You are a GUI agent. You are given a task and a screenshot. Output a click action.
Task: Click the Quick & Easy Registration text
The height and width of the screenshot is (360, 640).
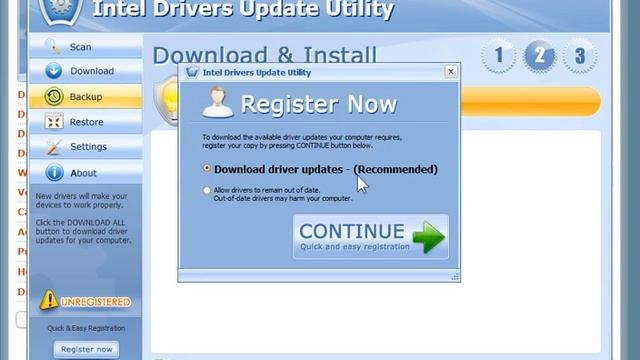pos(86,328)
